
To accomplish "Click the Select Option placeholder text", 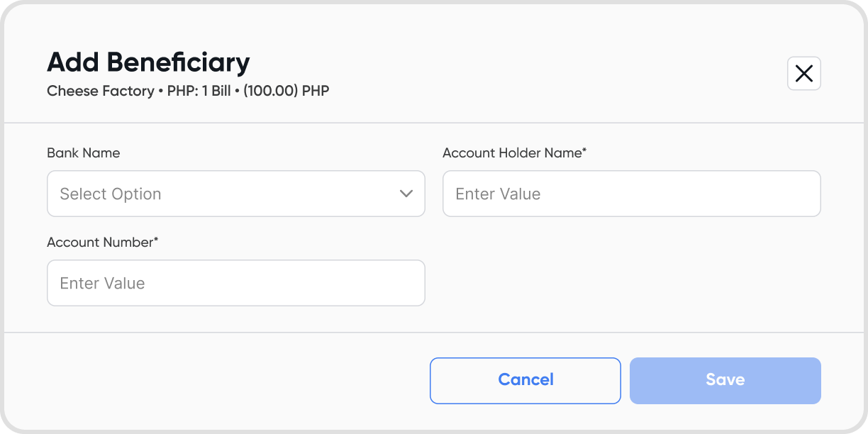I will (x=111, y=194).
